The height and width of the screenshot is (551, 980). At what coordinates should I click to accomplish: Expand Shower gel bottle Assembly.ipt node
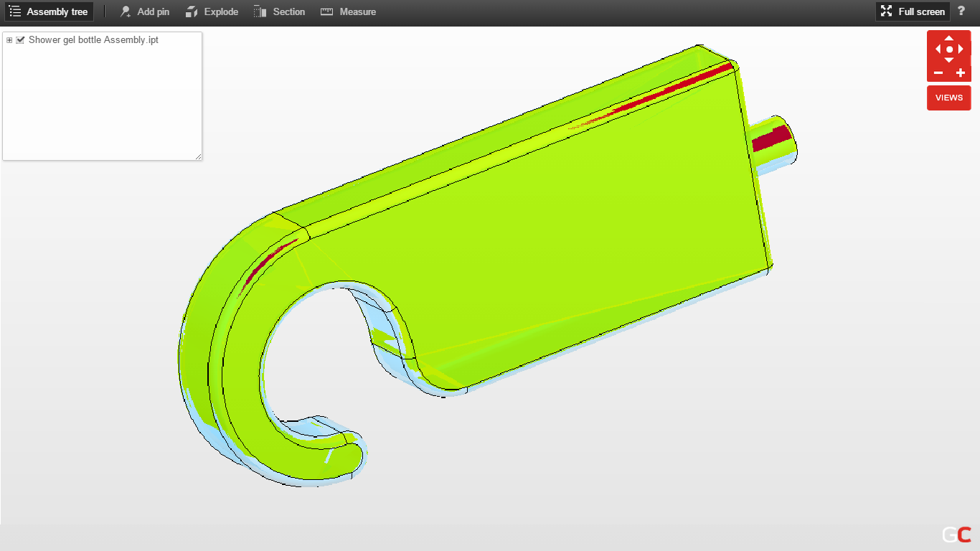point(9,40)
